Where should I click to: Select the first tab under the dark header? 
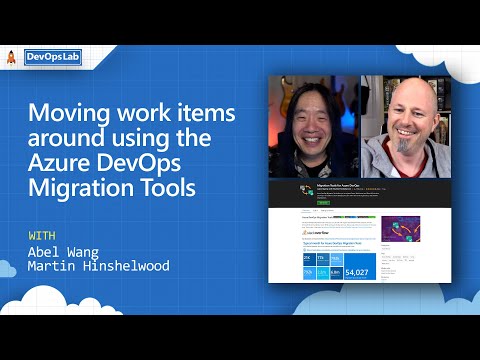(x=306, y=211)
